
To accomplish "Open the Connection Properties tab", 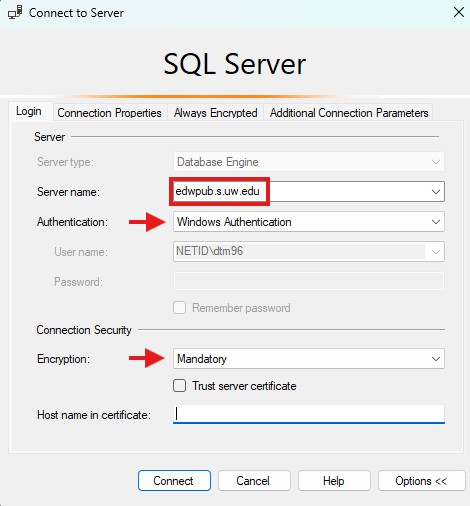I will 110,113.
